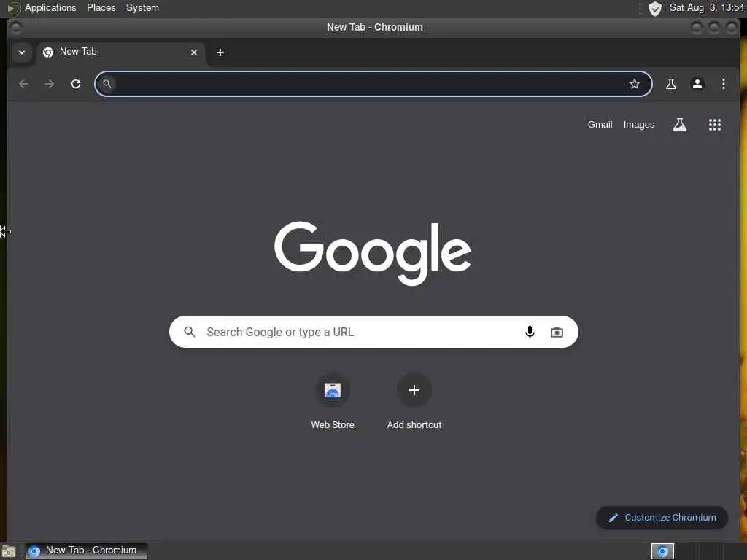Click the date and time clock
This screenshot has height=560, width=747.
point(706,7)
